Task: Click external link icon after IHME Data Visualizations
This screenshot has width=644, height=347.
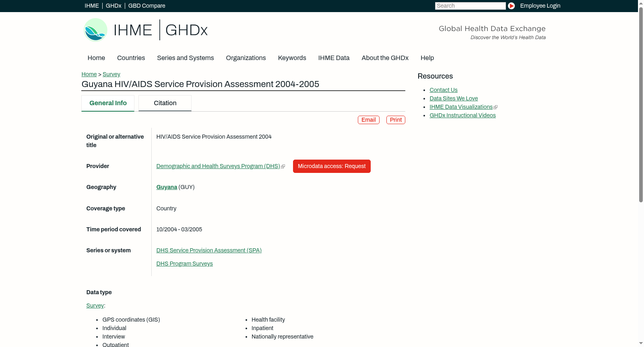Action: (495, 107)
